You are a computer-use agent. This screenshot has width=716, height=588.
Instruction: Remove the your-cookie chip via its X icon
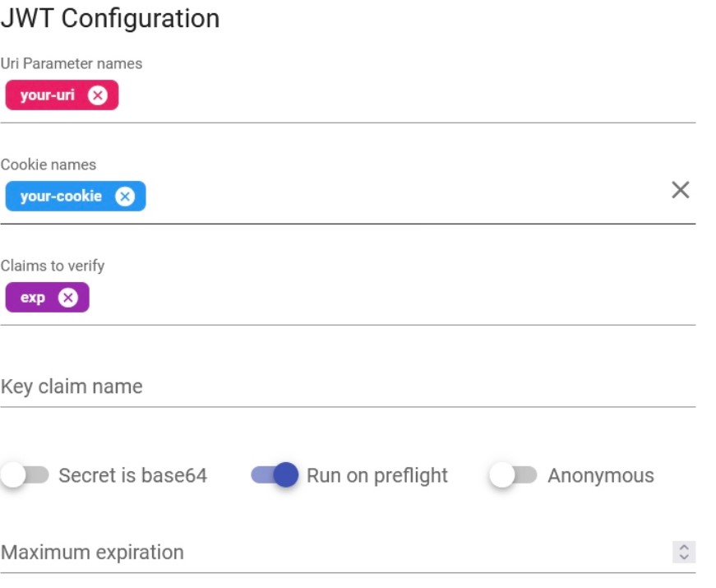pos(125,197)
